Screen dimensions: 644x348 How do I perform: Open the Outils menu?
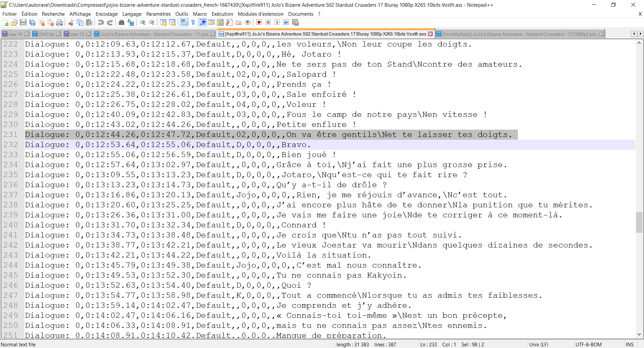coord(182,14)
